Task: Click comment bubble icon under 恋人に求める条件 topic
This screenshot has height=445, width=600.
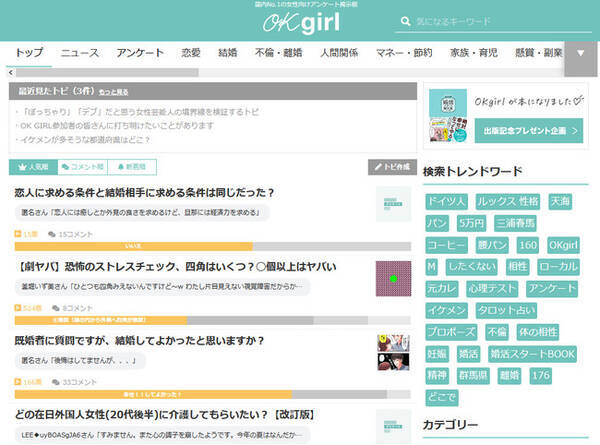Action: pyautogui.click(x=53, y=233)
